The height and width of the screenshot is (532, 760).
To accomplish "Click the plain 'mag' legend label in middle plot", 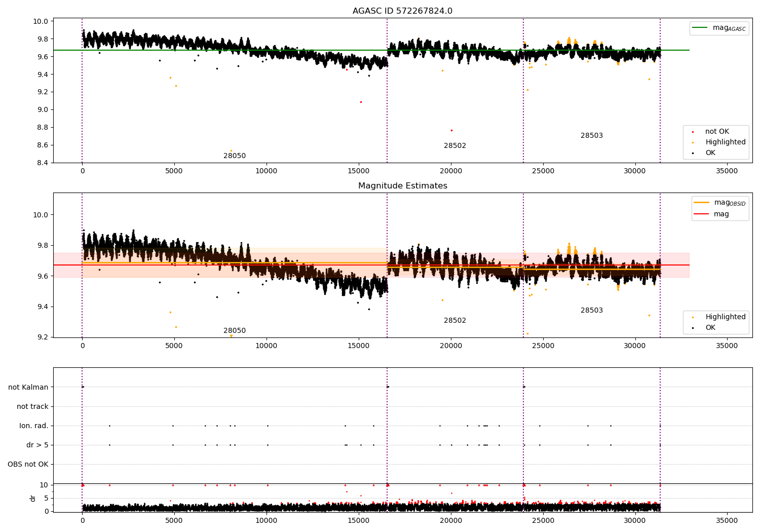I will [x=721, y=214].
